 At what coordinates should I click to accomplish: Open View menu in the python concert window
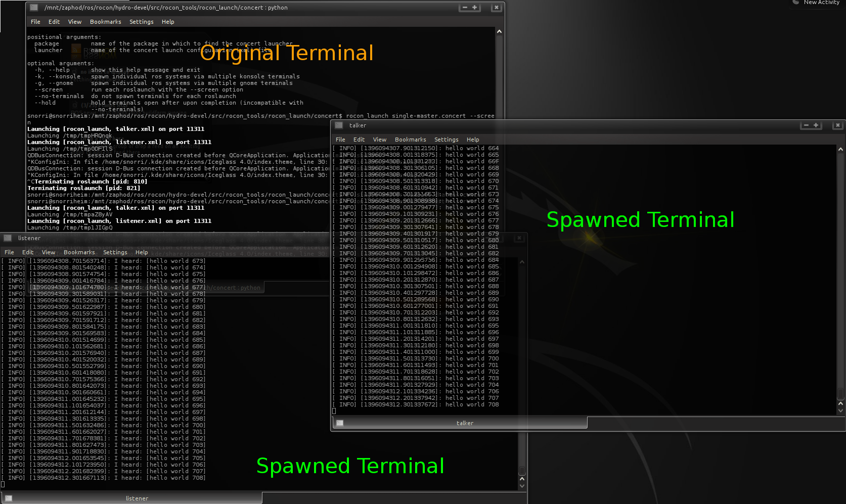click(x=75, y=22)
